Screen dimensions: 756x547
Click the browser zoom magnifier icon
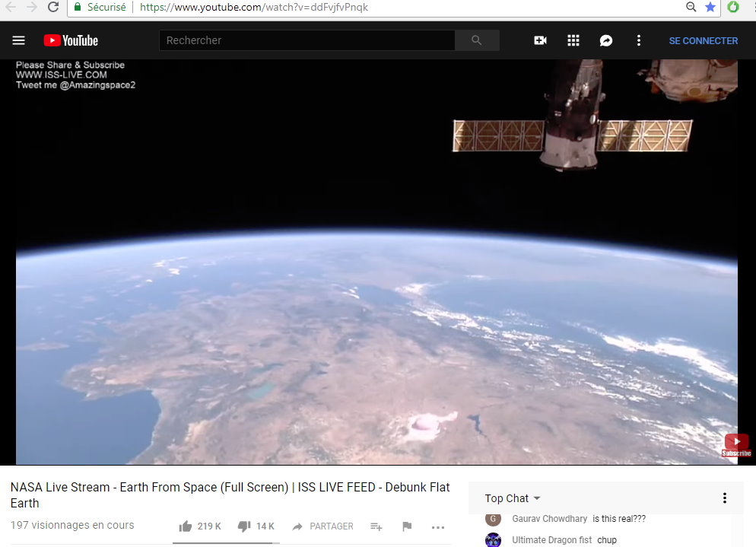[x=691, y=7]
